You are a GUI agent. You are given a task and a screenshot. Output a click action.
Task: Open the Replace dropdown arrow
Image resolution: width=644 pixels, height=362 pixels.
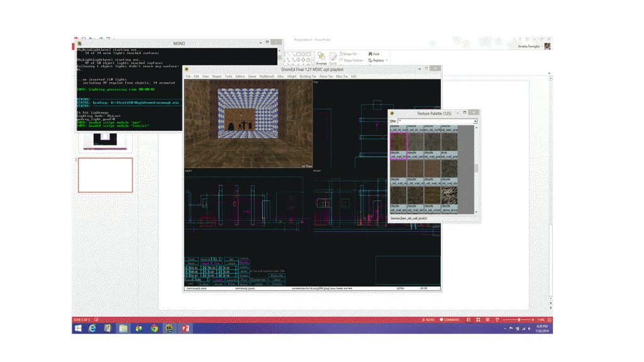[386, 60]
